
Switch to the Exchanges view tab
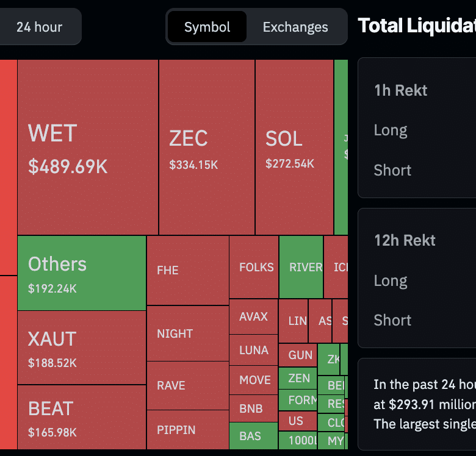pyautogui.click(x=295, y=27)
